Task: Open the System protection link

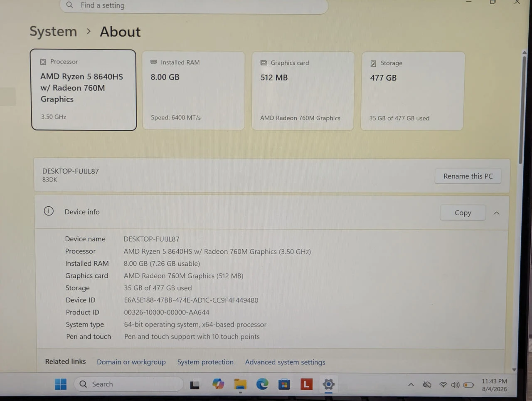Action: (x=205, y=362)
